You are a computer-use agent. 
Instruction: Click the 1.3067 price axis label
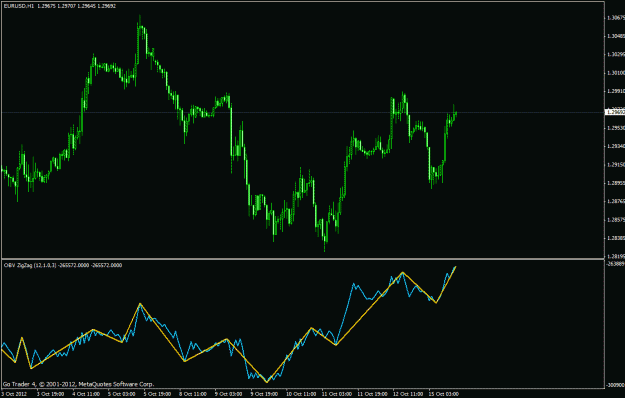616,18
